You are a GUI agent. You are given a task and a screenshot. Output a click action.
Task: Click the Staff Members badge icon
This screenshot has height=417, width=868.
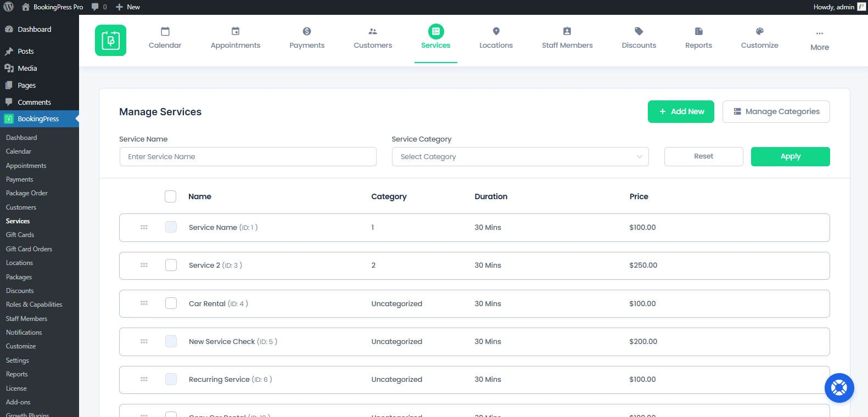(x=567, y=31)
